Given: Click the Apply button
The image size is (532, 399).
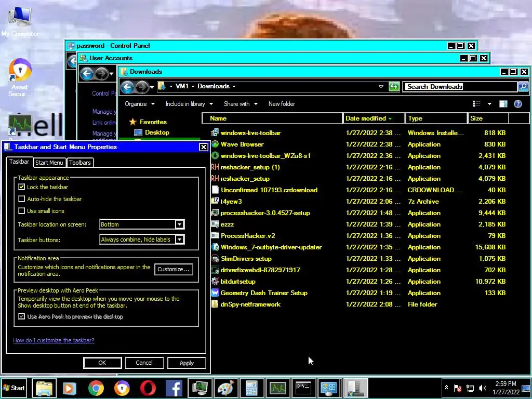Looking at the screenshot, I should pyautogui.click(x=187, y=363).
